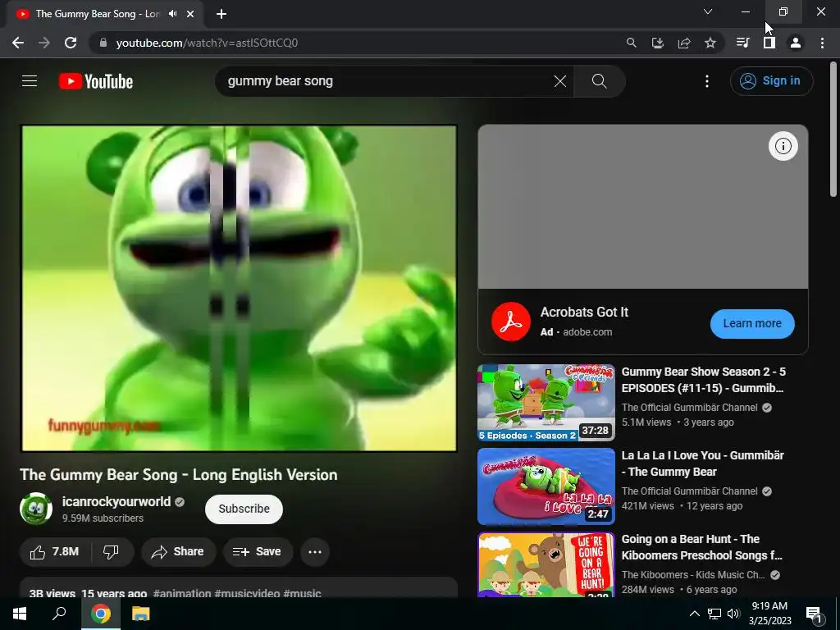Screen dimensions: 840x630
Task: Click the Adobe Acrobat ad logo
Action: click(x=510, y=322)
